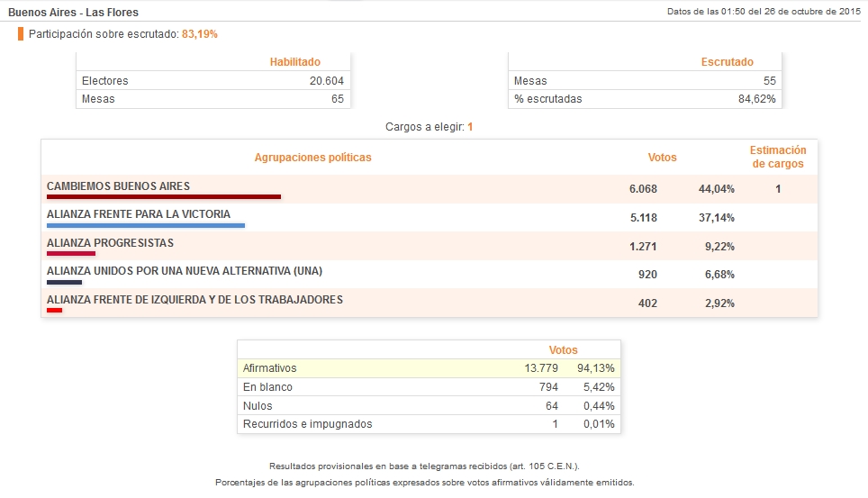
Task: Select the Afirmativos row label
Action: (x=269, y=368)
